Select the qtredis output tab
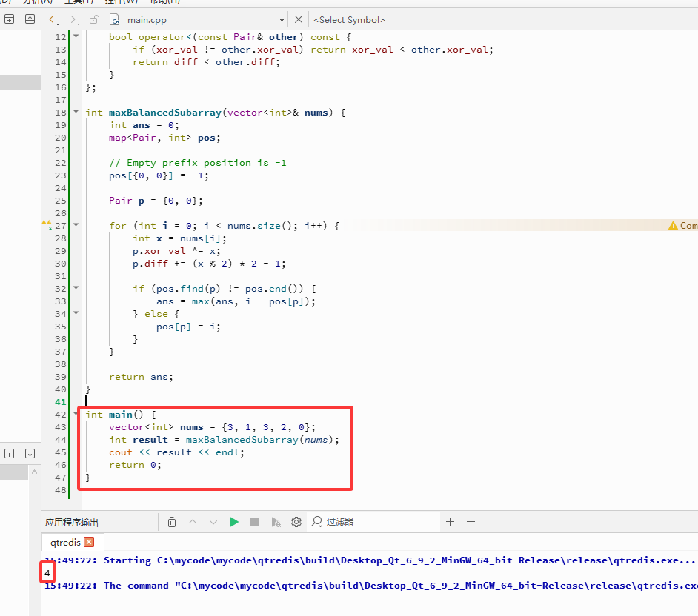 coord(65,542)
